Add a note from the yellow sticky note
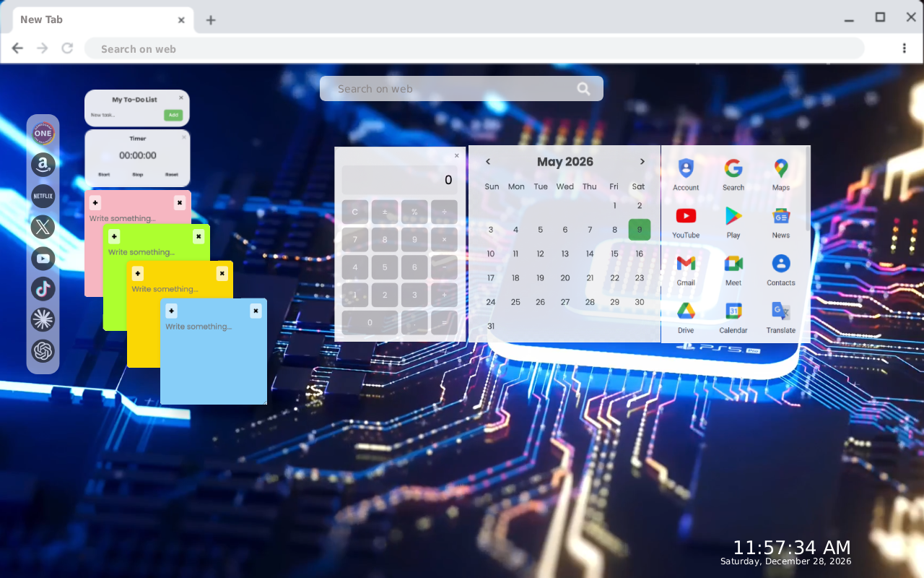924x578 pixels. 138,274
